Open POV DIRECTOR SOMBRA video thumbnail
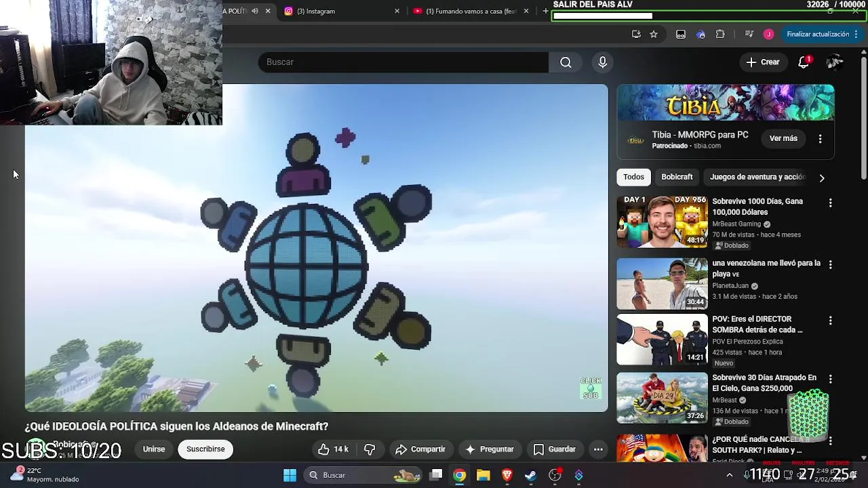Screen dimensions: 868x488 pos(662,339)
